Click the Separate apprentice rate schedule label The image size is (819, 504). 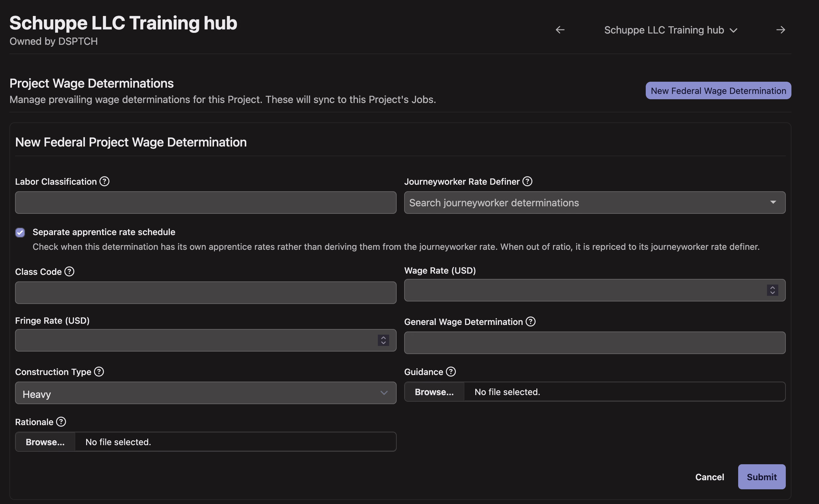[104, 232]
